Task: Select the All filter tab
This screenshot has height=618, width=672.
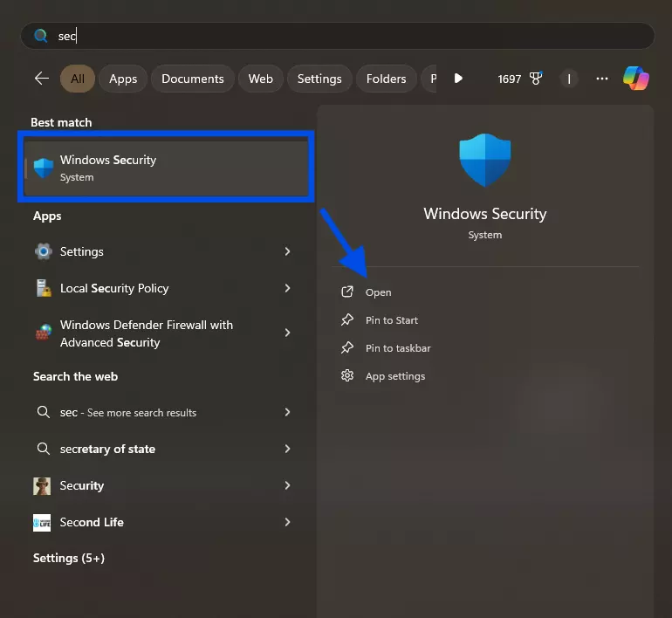Action: tap(78, 79)
